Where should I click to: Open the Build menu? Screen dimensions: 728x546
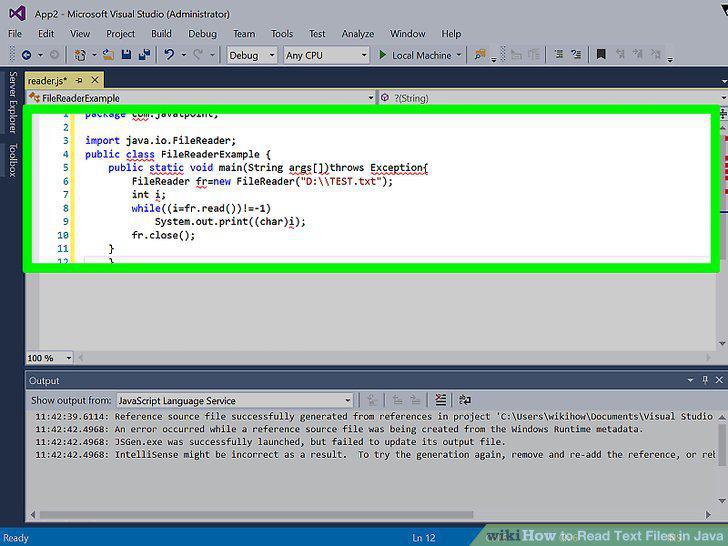161,34
